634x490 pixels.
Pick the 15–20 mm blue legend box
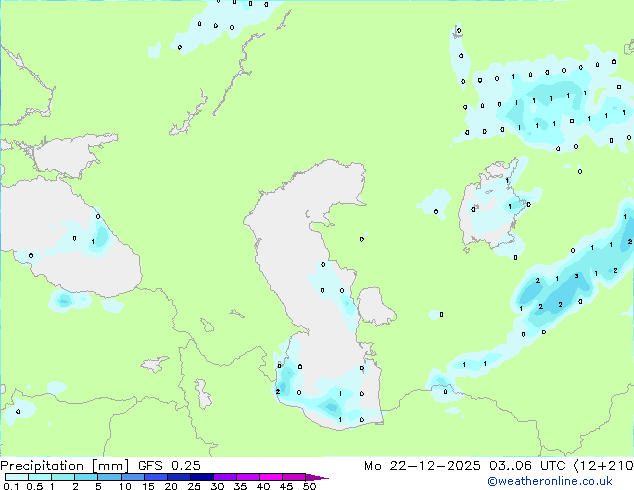click(x=155, y=477)
